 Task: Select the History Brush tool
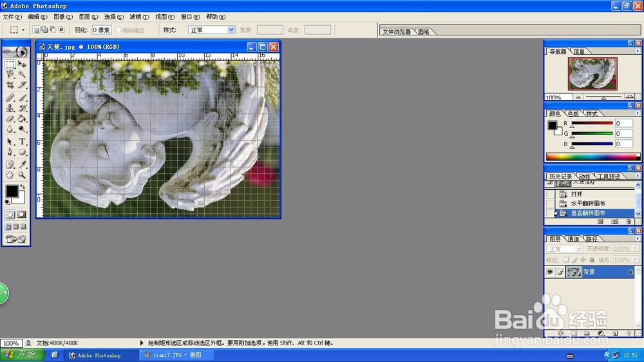(x=22, y=108)
